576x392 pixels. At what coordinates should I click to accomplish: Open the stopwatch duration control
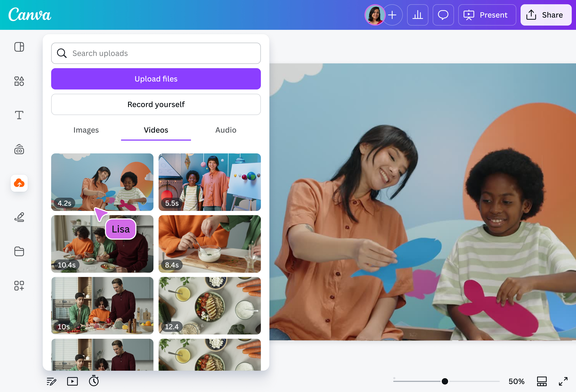pyautogui.click(x=94, y=381)
